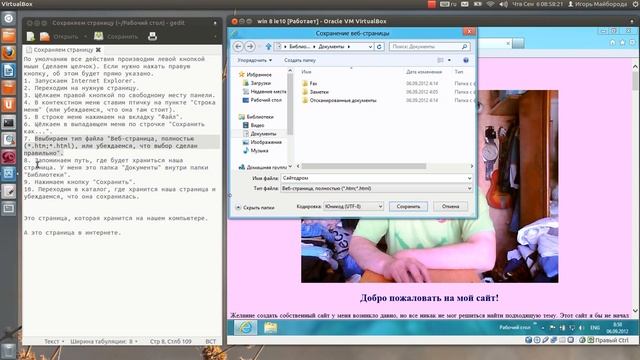Click Windows tray volume icon
The height and width of the screenshot is (360, 640).
[582, 328]
